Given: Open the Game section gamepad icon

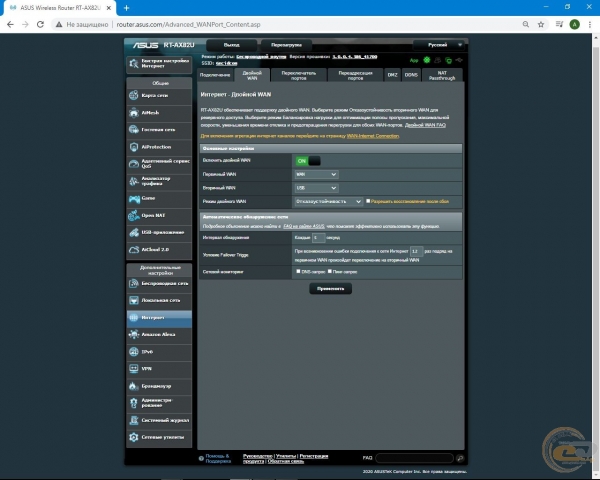Looking at the screenshot, I should pos(134,198).
